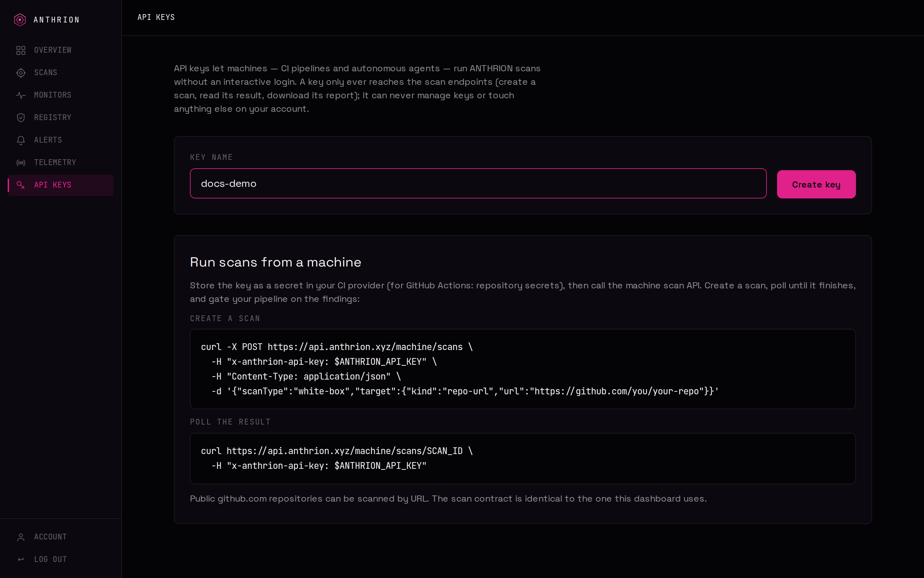The height and width of the screenshot is (578, 924).
Task: Click the Monitors pulse icon
Action: (x=21, y=95)
